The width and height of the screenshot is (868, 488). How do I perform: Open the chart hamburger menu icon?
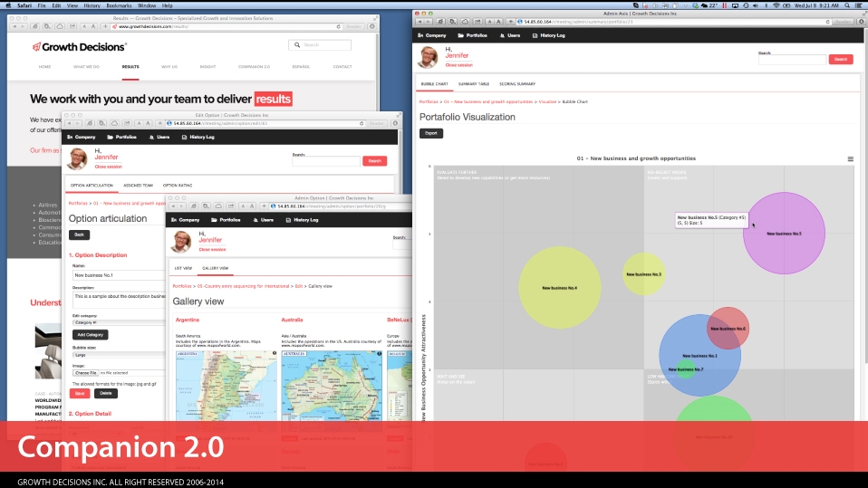[x=850, y=158]
